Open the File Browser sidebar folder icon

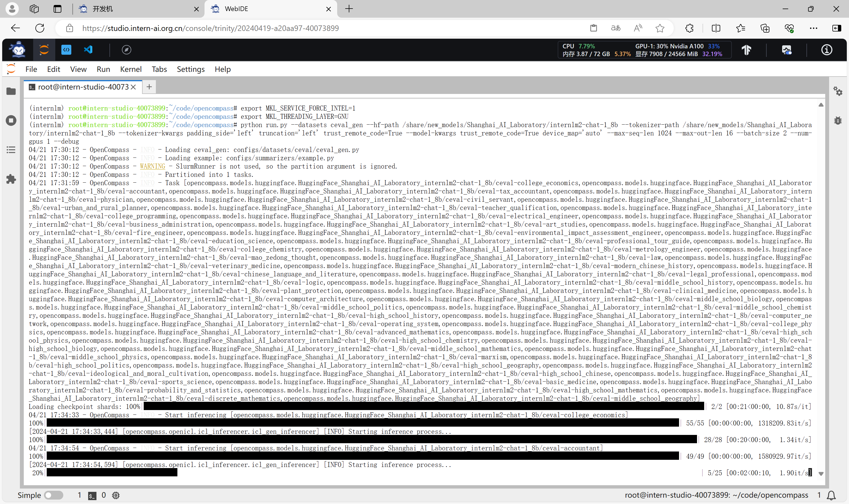[11, 91]
